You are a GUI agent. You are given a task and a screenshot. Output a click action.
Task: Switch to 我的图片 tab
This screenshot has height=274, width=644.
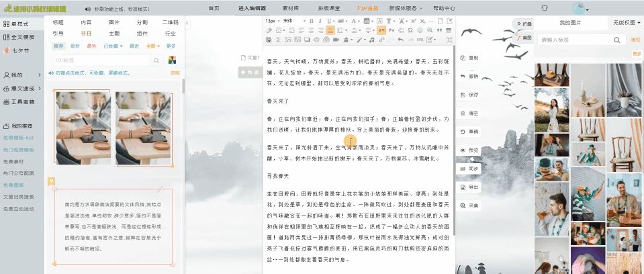pos(571,23)
